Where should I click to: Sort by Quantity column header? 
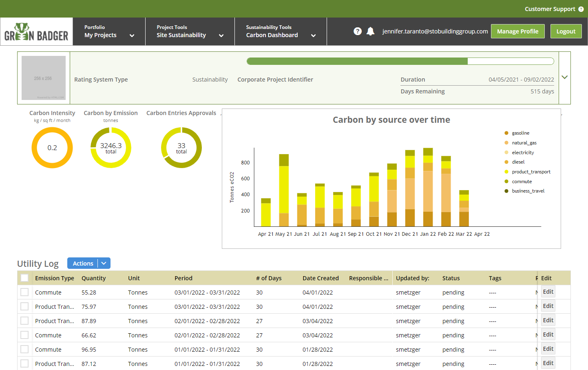[x=93, y=278]
